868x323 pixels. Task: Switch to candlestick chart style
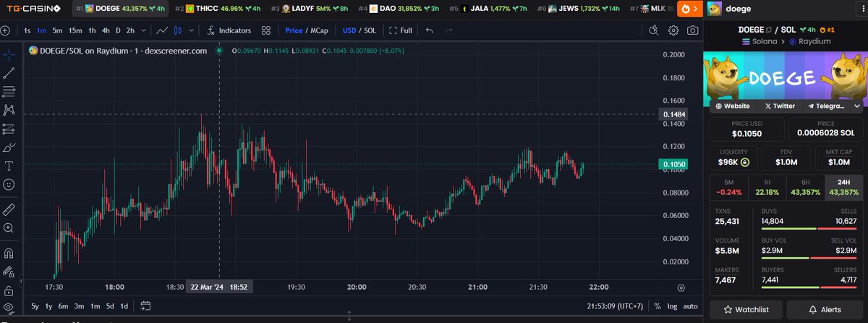[x=179, y=30]
